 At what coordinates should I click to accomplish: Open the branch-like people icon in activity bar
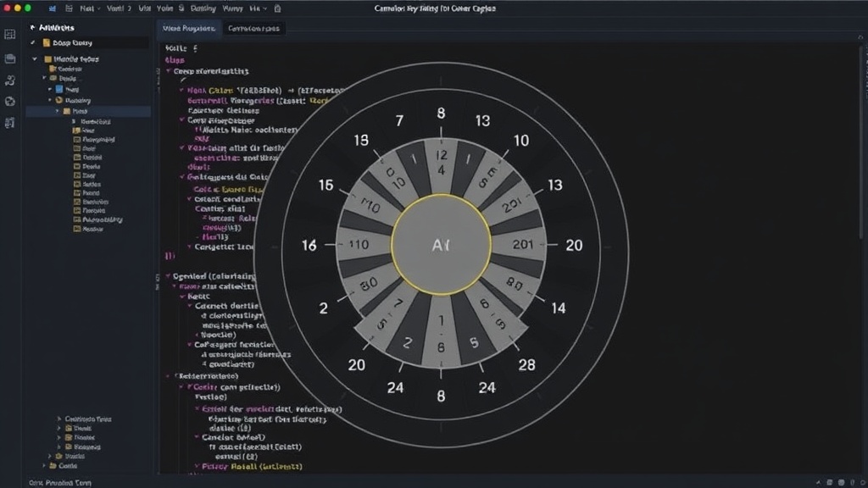[x=10, y=80]
